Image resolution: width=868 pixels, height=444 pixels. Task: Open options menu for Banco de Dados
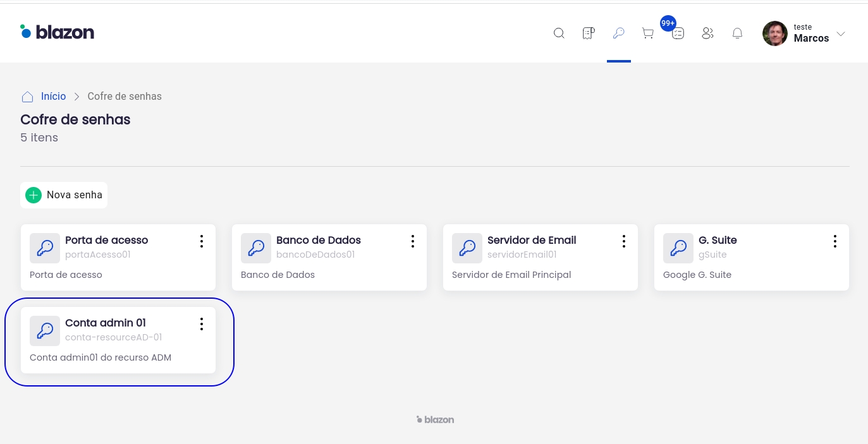[413, 241]
